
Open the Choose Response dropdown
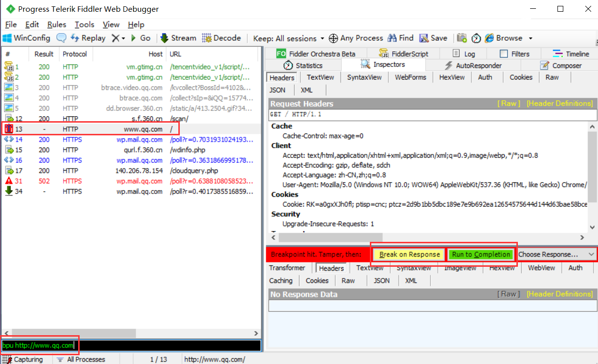tap(556, 255)
